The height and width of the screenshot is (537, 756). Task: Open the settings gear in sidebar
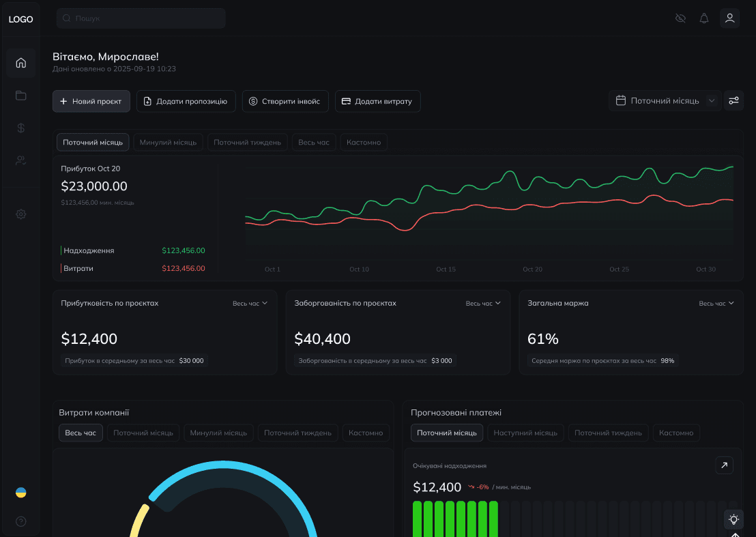coord(20,214)
